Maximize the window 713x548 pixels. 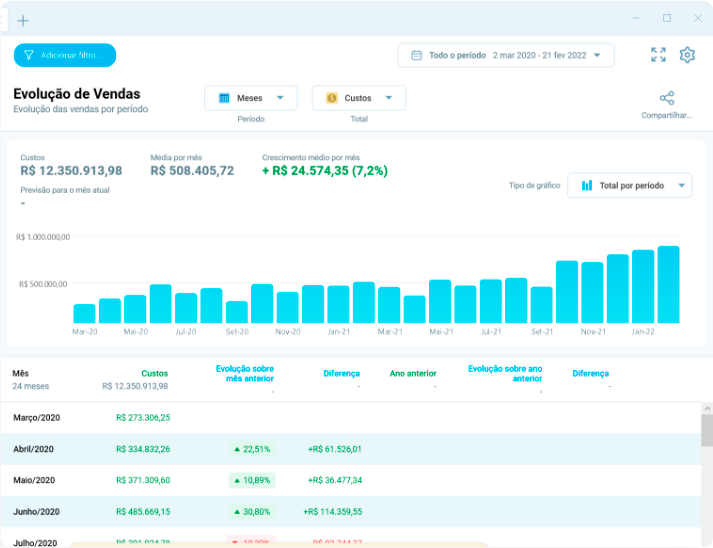(667, 18)
